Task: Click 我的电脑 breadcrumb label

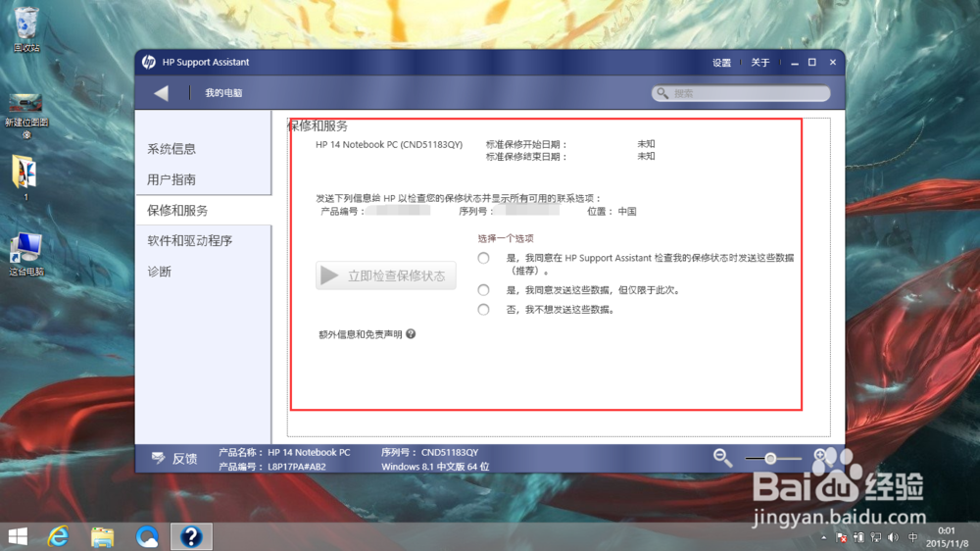Action: coord(223,93)
